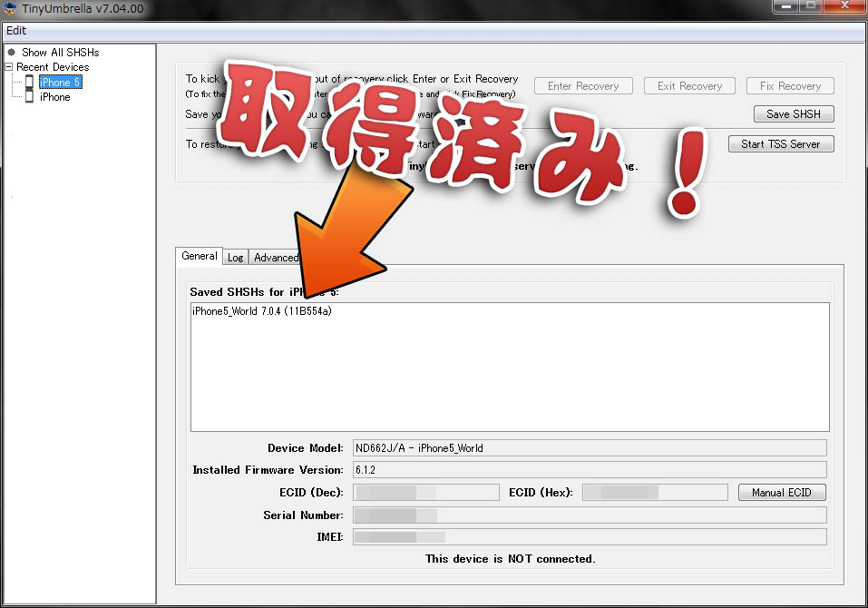
Task: Switch to the General tab
Action: [200, 256]
